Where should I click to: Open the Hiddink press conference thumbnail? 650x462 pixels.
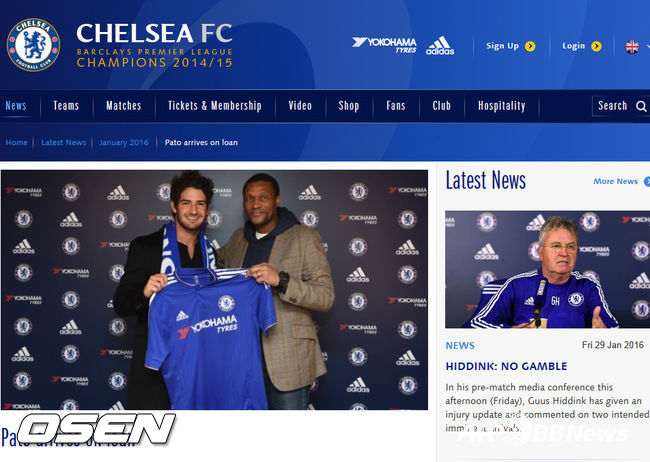548,270
